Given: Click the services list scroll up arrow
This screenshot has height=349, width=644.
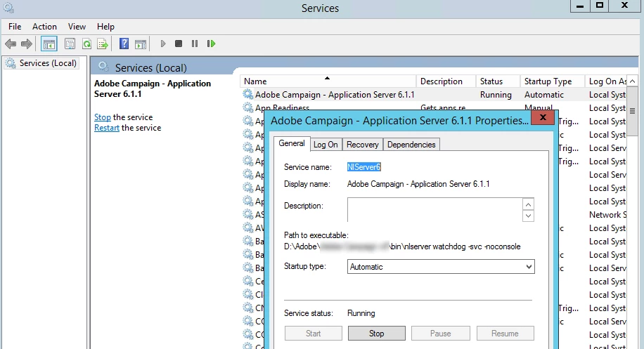Looking at the screenshot, I should [633, 81].
